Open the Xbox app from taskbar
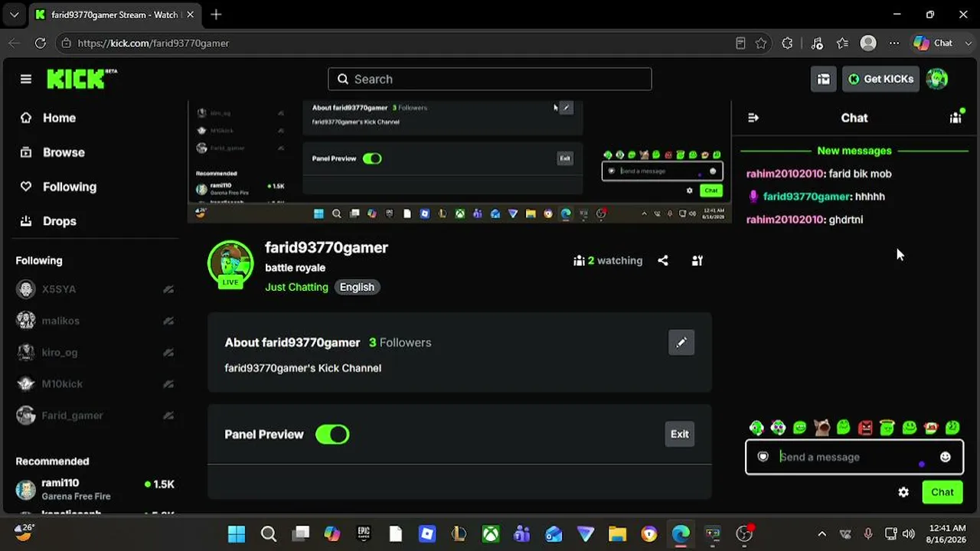 (491, 534)
